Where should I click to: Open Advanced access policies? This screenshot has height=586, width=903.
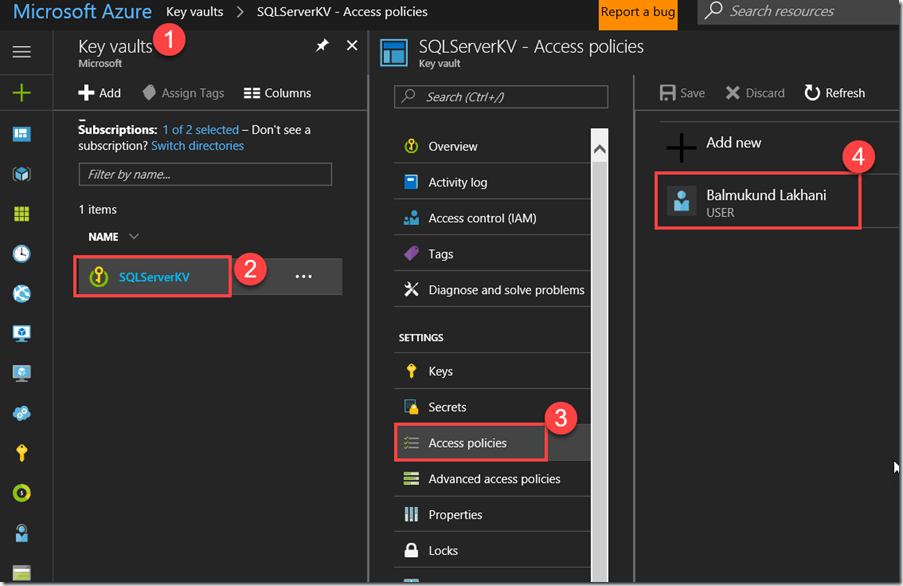(493, 479)
